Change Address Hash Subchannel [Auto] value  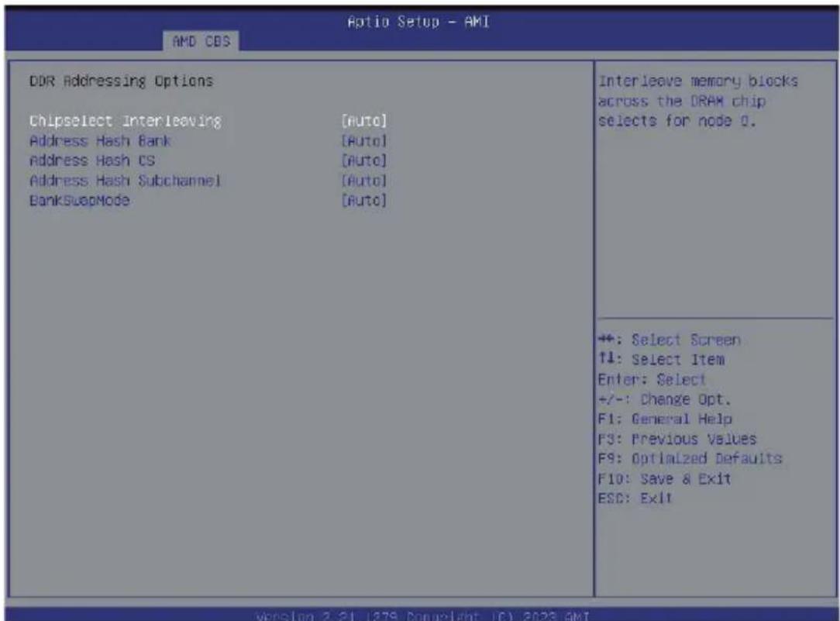(x=363, y=181)
